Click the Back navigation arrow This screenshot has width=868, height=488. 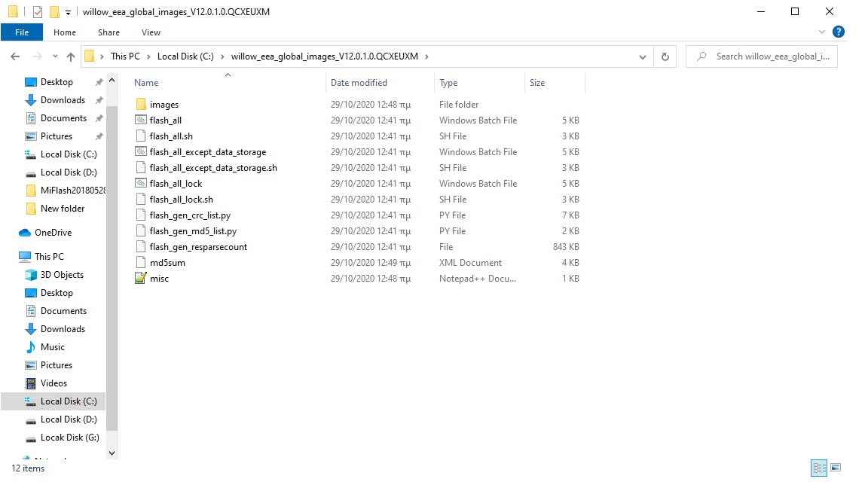(15, 56)
